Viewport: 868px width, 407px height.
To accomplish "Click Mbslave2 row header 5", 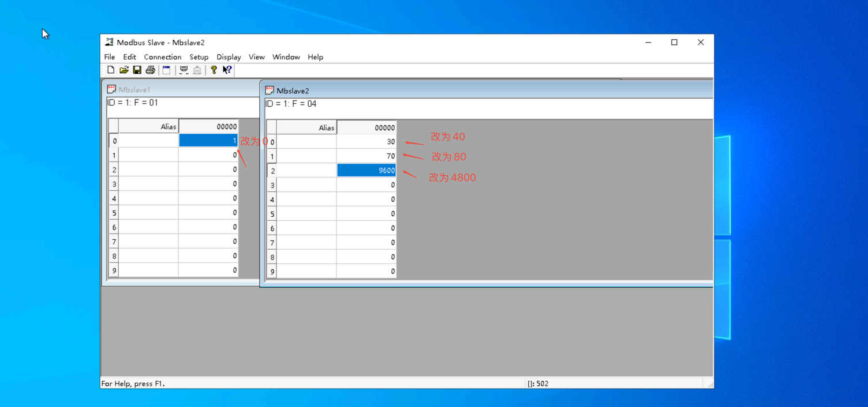I will point(272,214).
